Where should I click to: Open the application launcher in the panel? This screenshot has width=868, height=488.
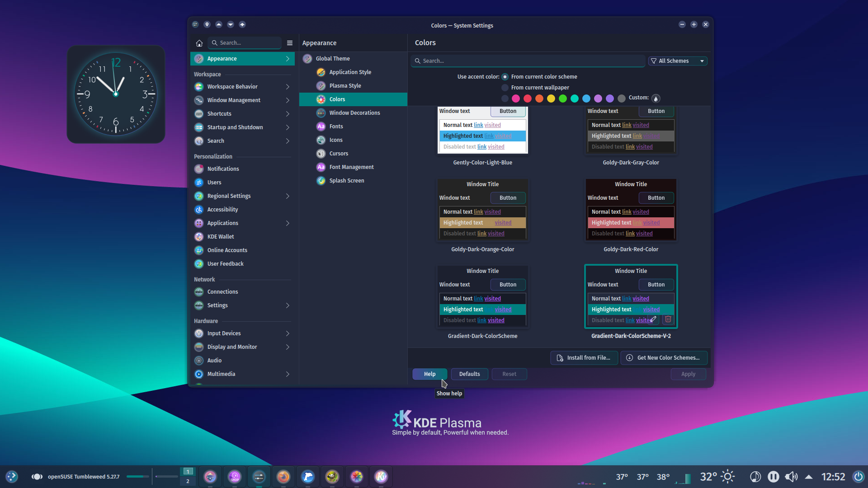(12, 476)
